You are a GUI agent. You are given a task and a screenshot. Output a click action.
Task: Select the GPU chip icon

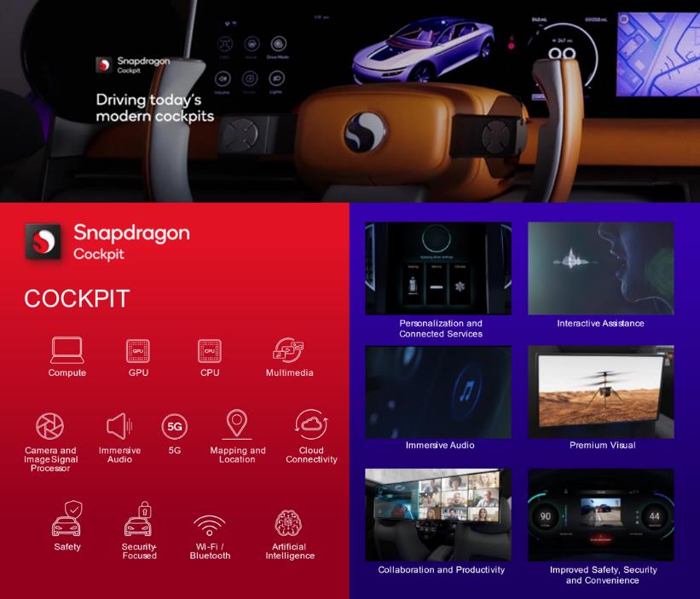click(x=138, y=351)
